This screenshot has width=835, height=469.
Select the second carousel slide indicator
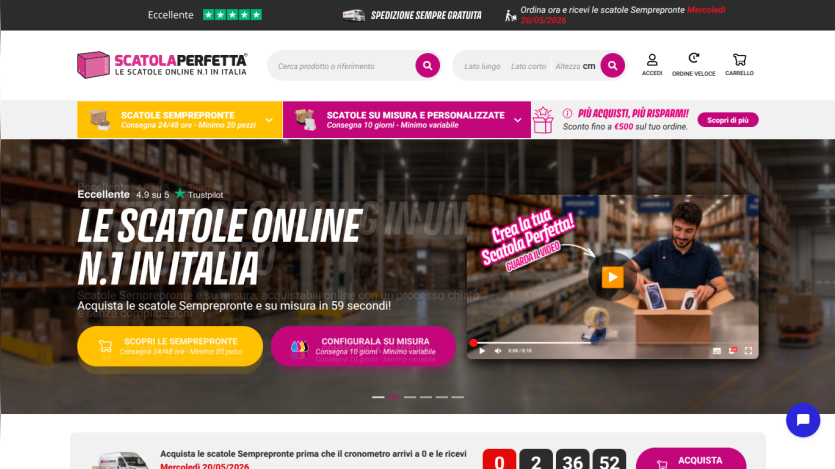(x=394, y=397)
